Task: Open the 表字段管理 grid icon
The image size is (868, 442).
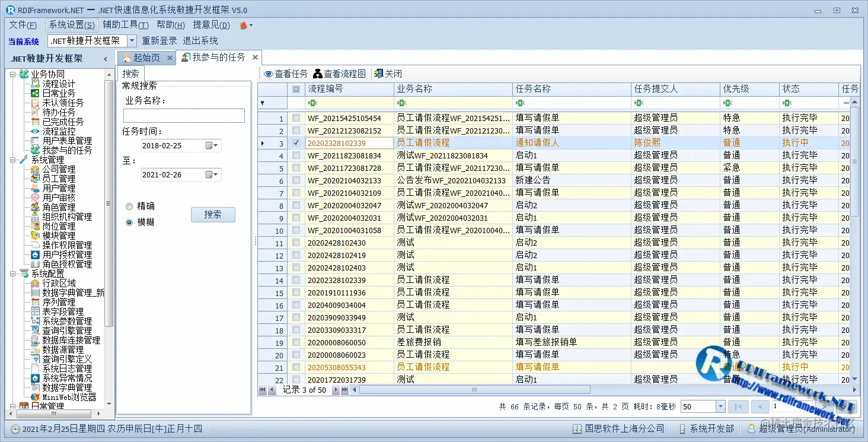Action: [36, 311]
